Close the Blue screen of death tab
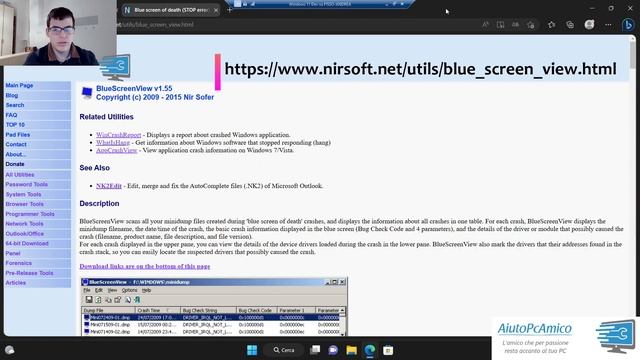640x360 pixels. pyautogui.click(x=216, y=10)
